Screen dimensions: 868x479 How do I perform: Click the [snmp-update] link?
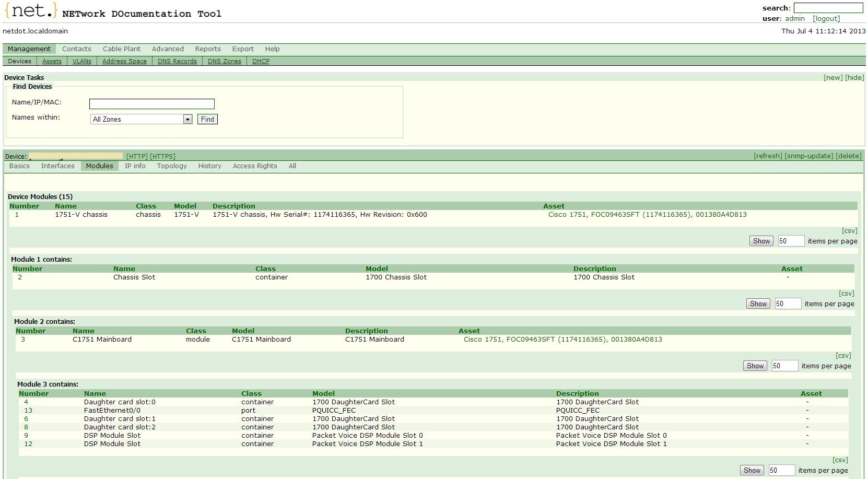click(809, 156)
